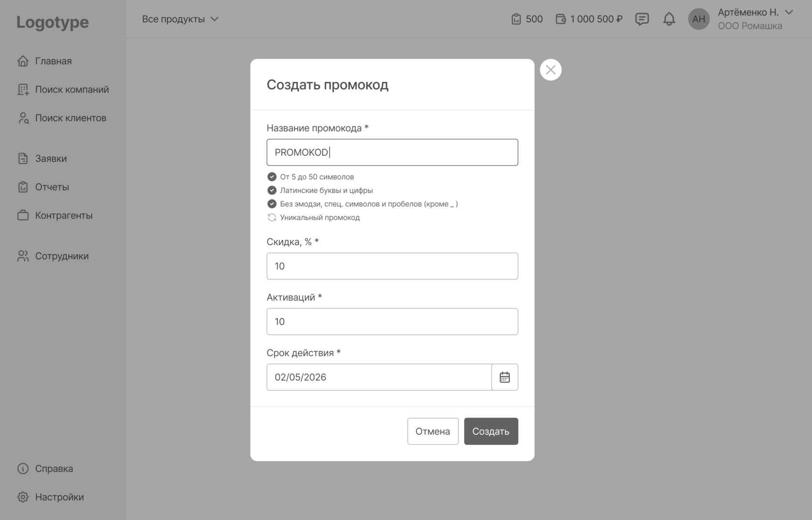Viewport: 812px width, 520px height.
Task: Click the check icon for Без эмодзи rule
Action: [272, 204]
